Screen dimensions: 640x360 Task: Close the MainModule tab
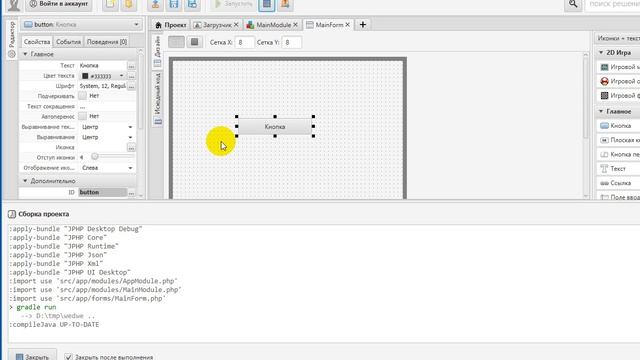pos(295,25)
